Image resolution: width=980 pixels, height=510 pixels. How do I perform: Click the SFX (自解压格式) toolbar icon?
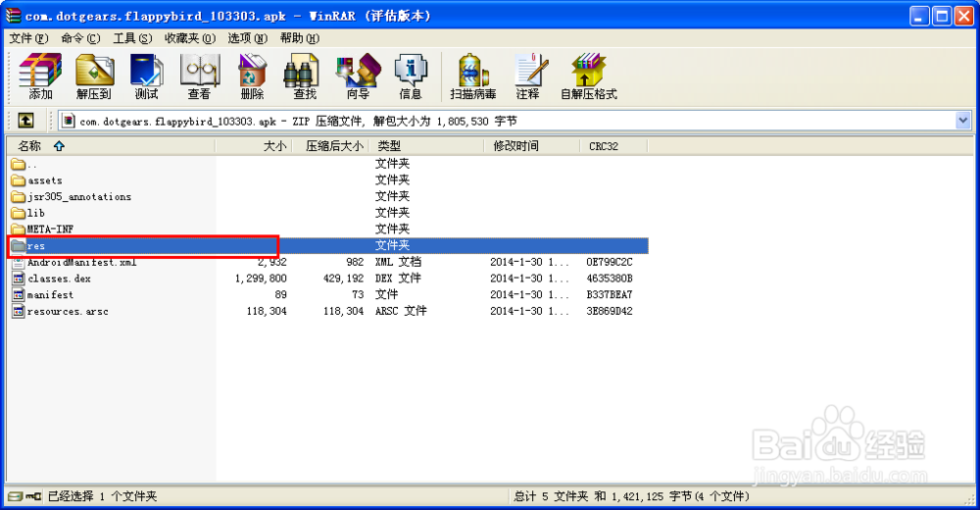[x=588, y=76]
